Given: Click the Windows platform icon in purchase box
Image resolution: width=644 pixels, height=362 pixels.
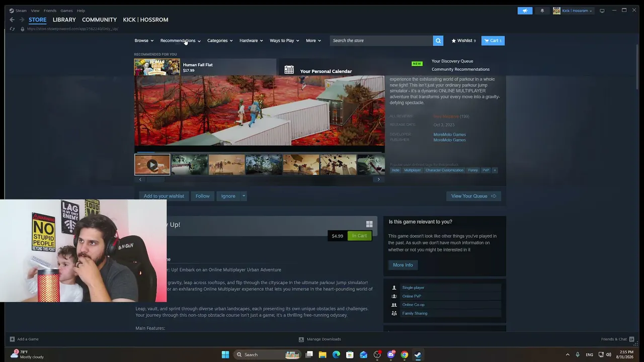Looking at the screenshot, I should click(x=369, y=224).
